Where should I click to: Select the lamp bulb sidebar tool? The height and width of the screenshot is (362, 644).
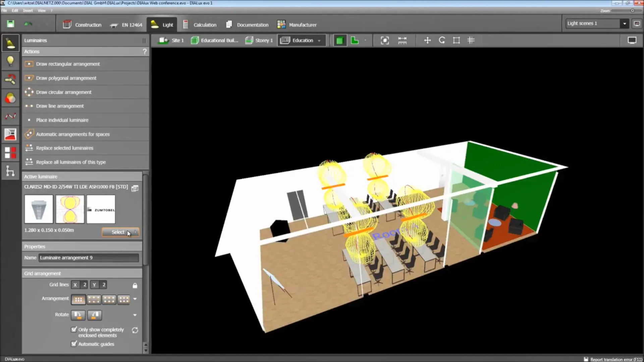pyautogui.click(x=10, y=61)
